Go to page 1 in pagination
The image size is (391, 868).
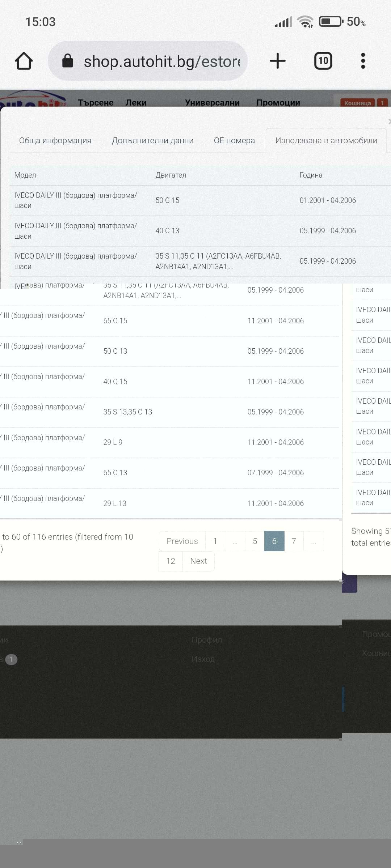[x=215, y=541]
